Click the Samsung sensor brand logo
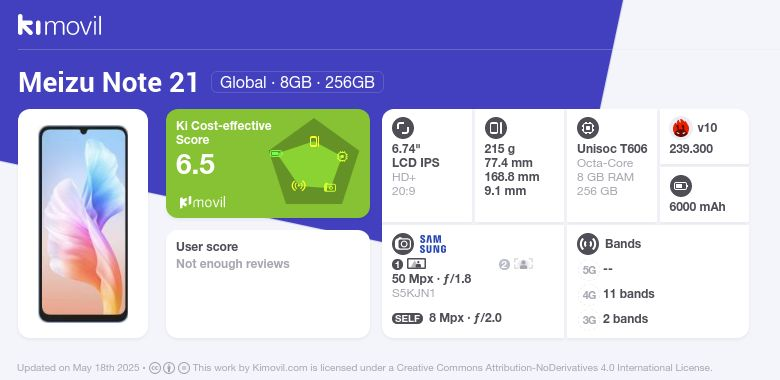Viewport: 780px width, 380px height. (x=433, y=244)
